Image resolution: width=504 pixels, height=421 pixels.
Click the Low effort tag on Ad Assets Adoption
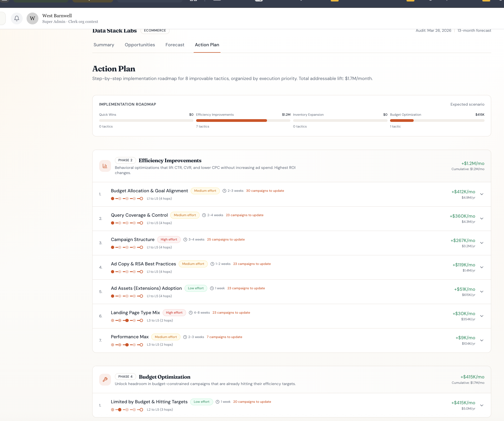coord(196,288)
